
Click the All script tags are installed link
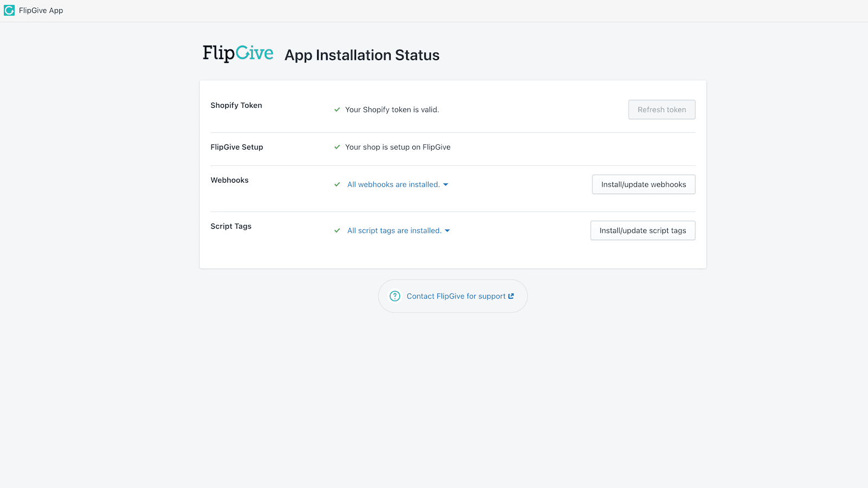(x=393, y=230)
